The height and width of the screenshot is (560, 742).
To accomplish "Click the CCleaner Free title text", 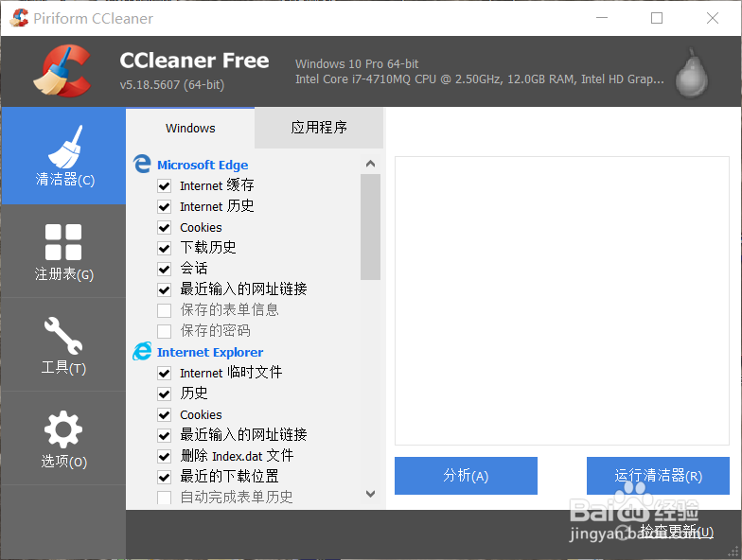I will point(194,61).
